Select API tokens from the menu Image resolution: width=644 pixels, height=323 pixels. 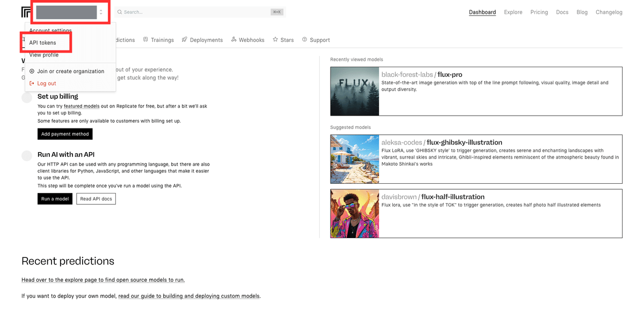click(x=42, y=42)
